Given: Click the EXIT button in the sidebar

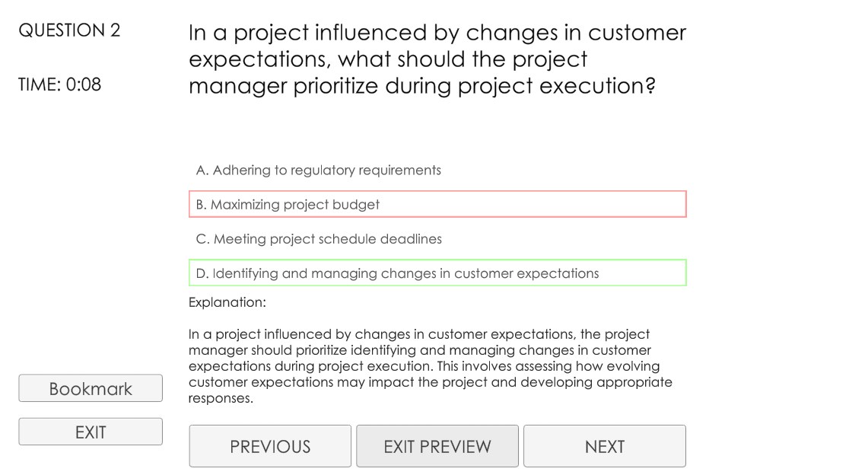Looking at the screenshot, I should 91,432.
